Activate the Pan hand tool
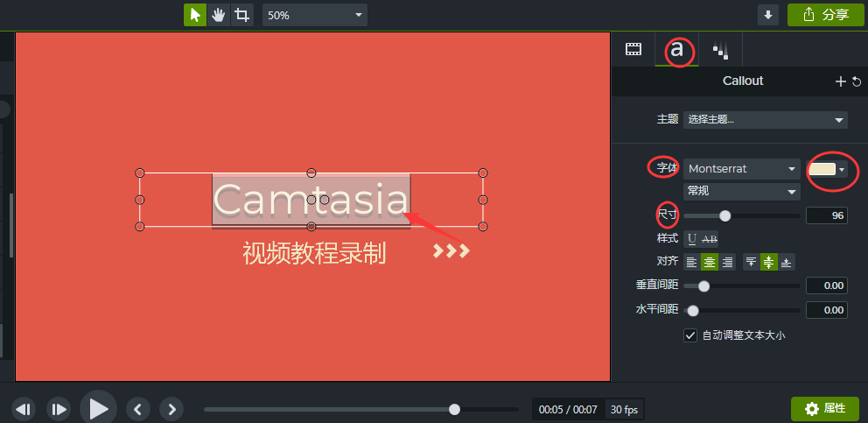868x423 pixels. tap(219, 15)
